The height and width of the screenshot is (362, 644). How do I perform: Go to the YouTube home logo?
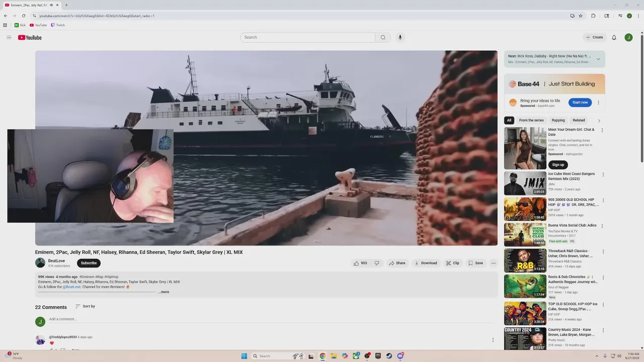[30, 37]
